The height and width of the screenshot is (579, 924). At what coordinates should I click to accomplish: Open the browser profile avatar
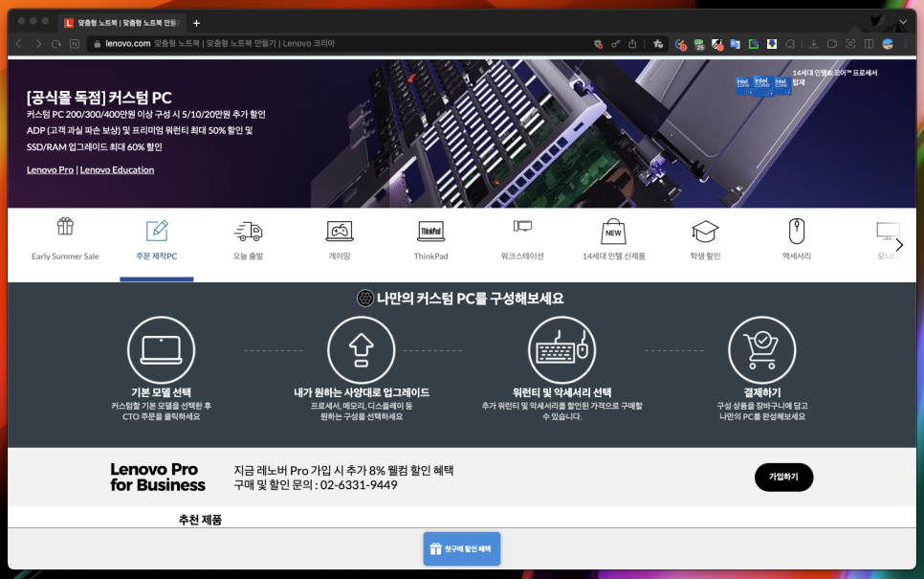tap(888, 44)
